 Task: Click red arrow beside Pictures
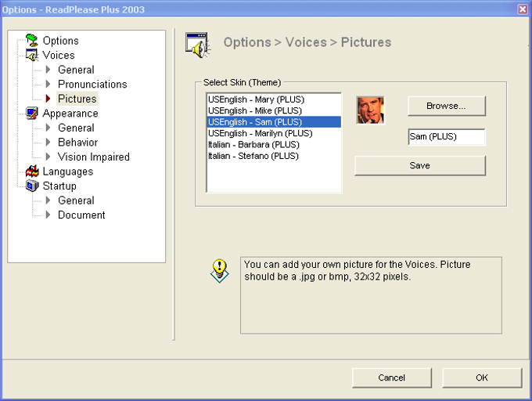tap(48, 99)
